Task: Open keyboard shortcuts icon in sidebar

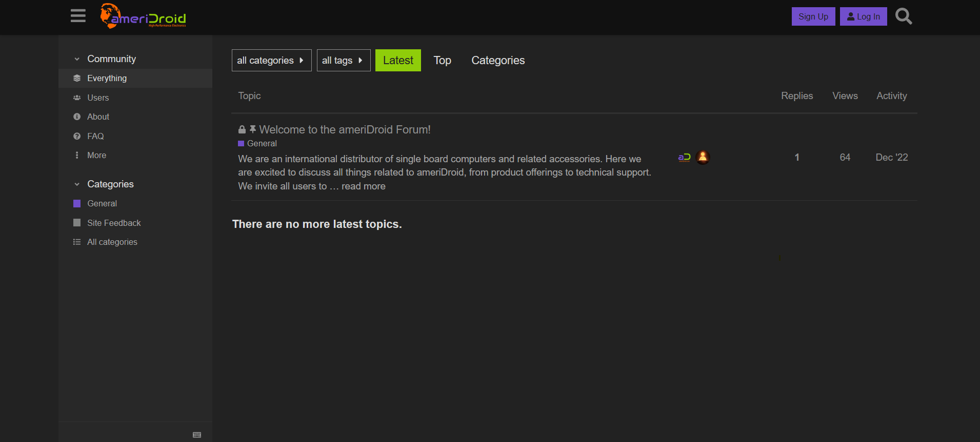Action: [197, 435]
